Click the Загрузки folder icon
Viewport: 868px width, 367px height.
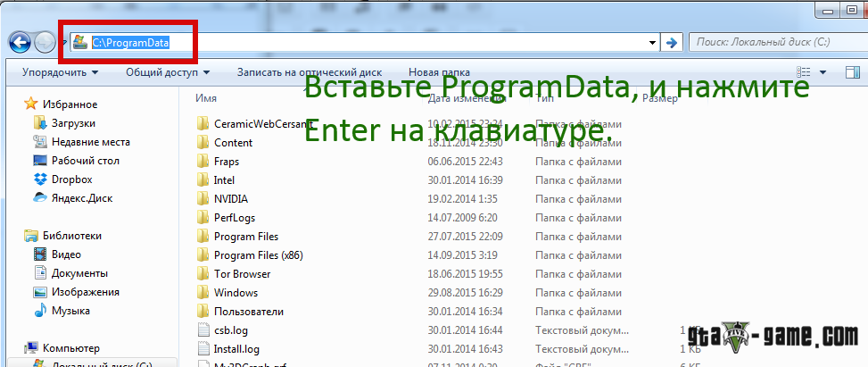(40, 123)
